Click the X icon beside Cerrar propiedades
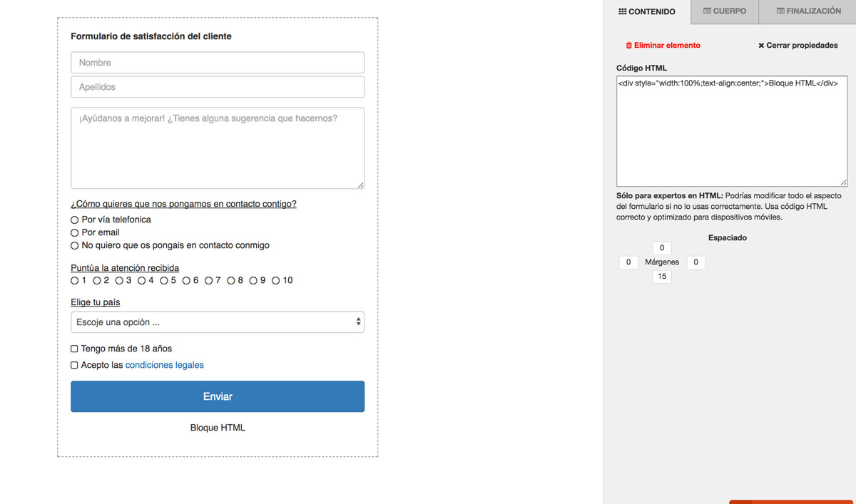 [761, 46]
